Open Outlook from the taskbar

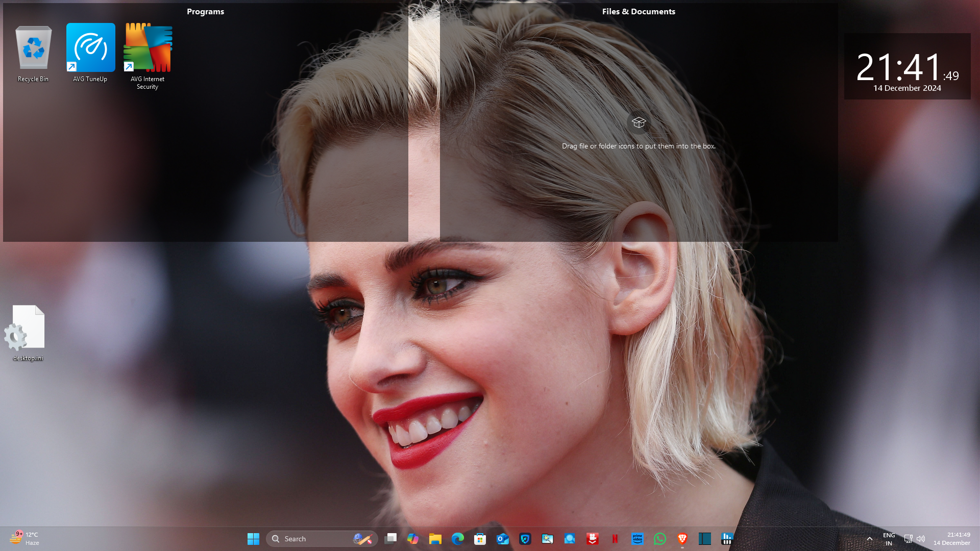point(503,539)
